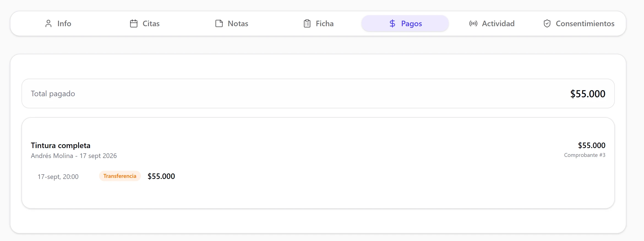Image resolution: width=644 pixels, height=241 pixels.
Task: Select the Tintura completa service title
Action: coord(61,145)
